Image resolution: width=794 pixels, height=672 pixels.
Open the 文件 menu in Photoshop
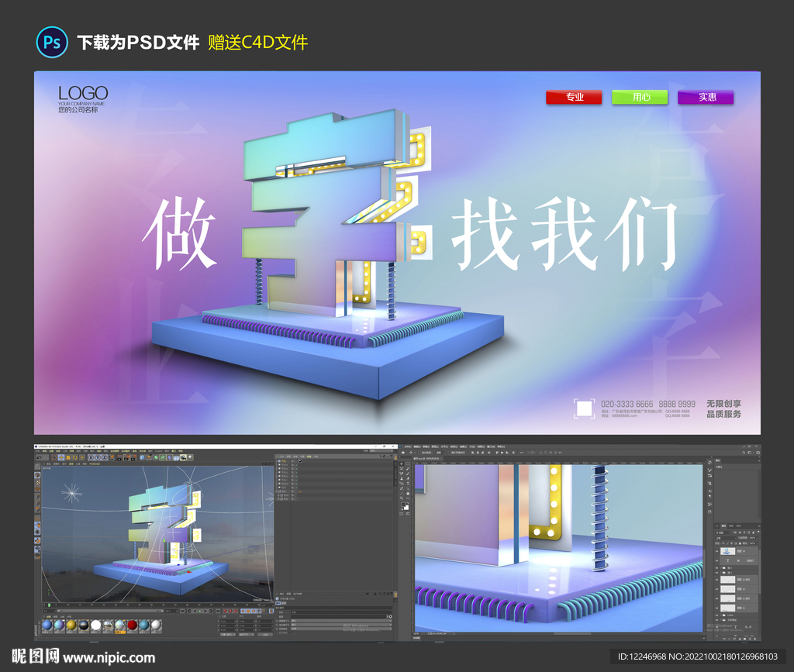(408, 446)
